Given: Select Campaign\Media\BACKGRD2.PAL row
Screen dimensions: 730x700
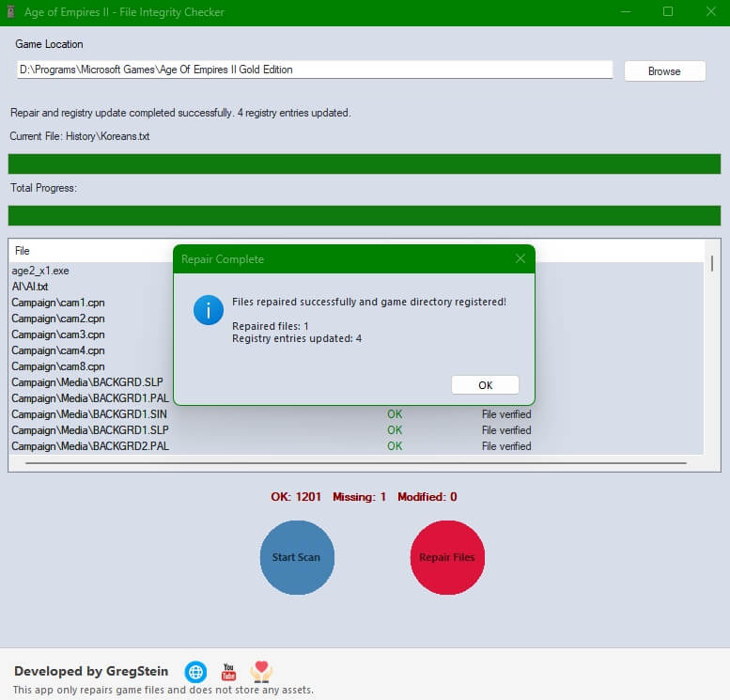Looking at the screenshot, I should pyautogui.click(x=356, y=446).
